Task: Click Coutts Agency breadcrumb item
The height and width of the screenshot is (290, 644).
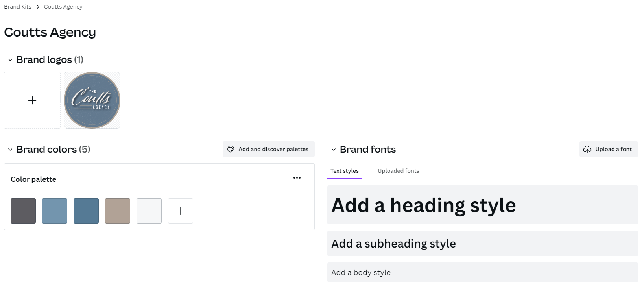Action: pyautogui.click(x=63, y=7)
